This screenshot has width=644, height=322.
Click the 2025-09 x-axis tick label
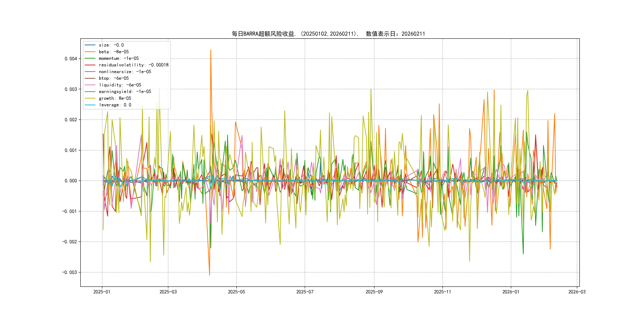374,292
